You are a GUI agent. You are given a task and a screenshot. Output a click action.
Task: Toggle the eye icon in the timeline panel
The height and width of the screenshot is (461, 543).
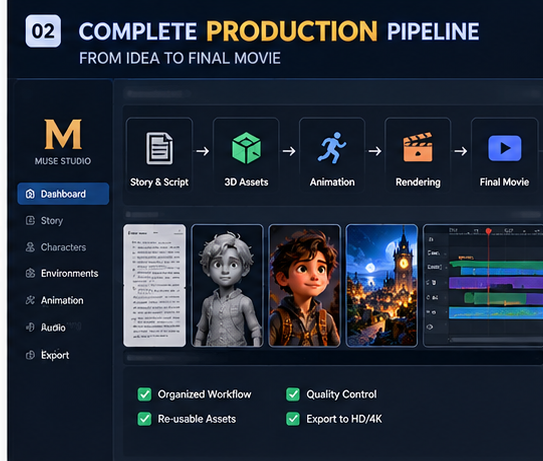430,327
